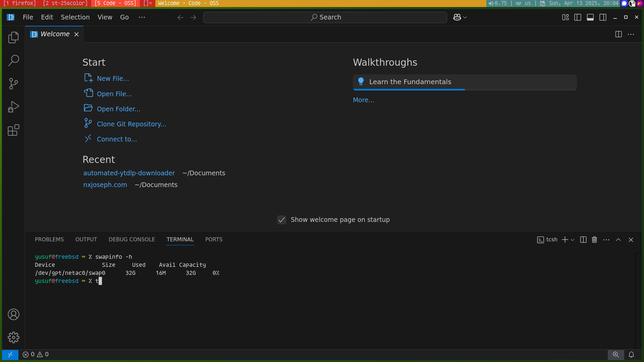Close the Welcome tab
644x362 pixels.
(76, 34)
